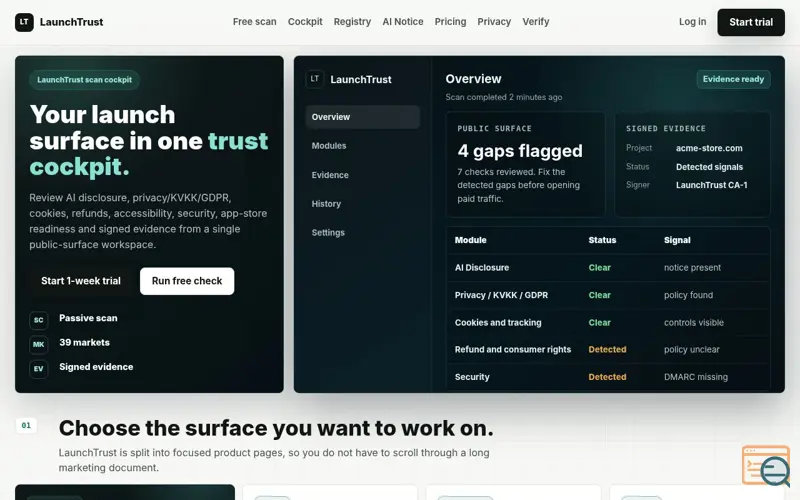
Task: Click the 'SIGNED EVIDENCE' card label
Action: [666, 129]
